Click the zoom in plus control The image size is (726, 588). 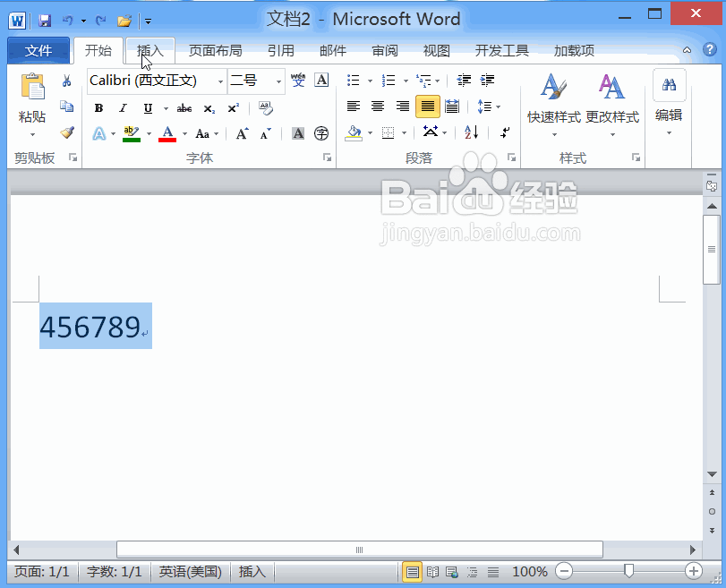[692, 571]
